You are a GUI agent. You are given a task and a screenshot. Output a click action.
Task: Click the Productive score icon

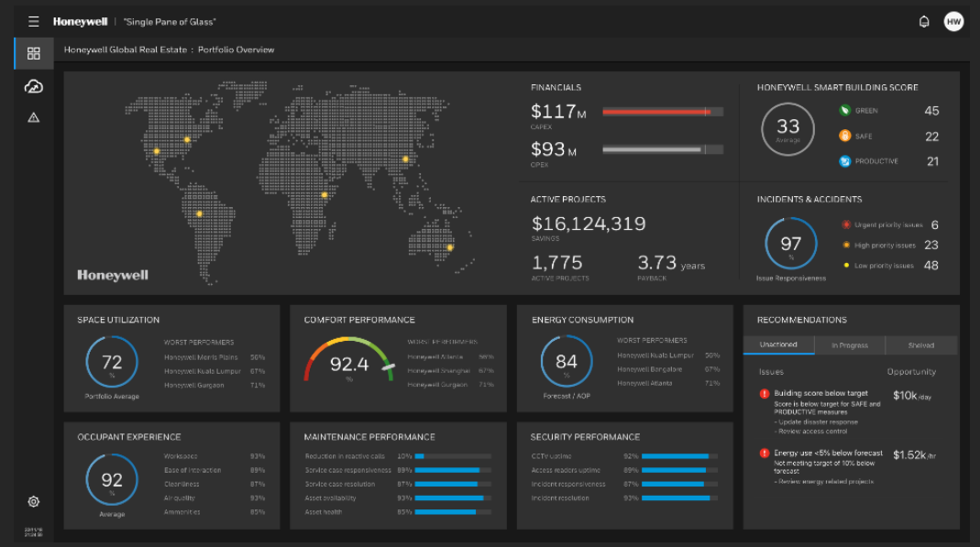point(845,161)
